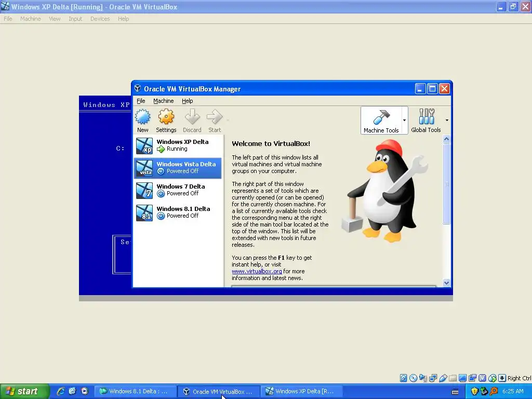Minimize the VirtualBox Manager window

[420, 89]
